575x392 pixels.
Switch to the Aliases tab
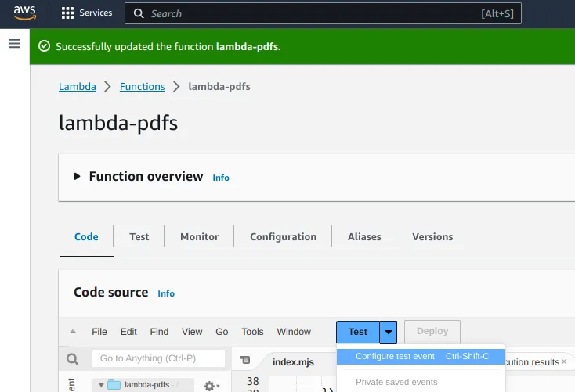364,236
